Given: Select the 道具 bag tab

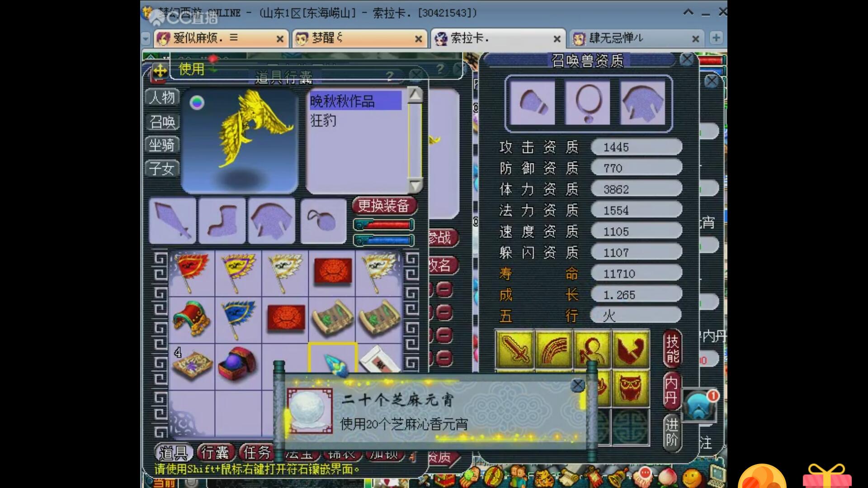Looking at the screenshot, I should click(x=174, y=452).
